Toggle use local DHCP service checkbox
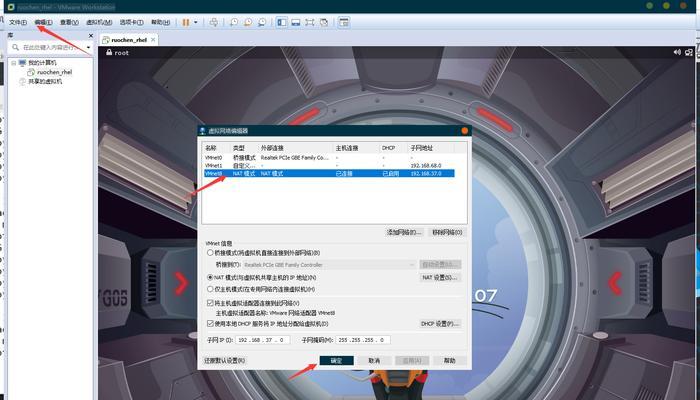Screen dimensions: 700x400 pyautogui.click(x=210, y=324)
